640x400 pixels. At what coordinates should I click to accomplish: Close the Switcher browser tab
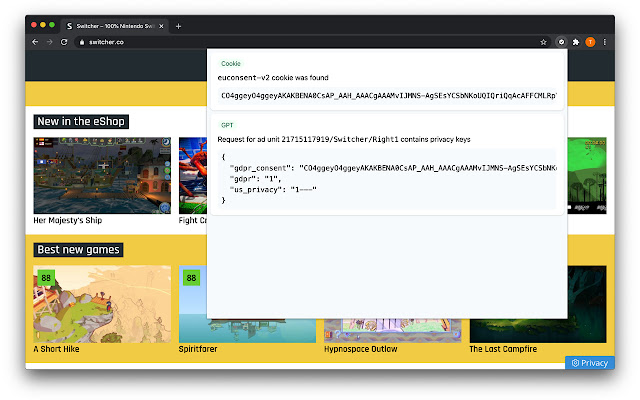pos(161,26)
